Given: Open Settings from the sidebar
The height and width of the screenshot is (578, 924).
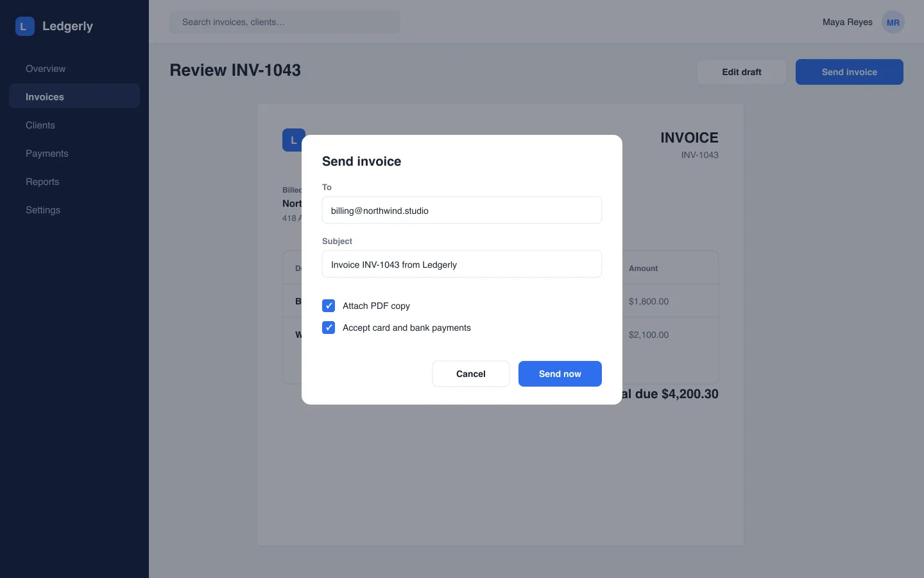Looking at the screenshot, I should [74, 210].
